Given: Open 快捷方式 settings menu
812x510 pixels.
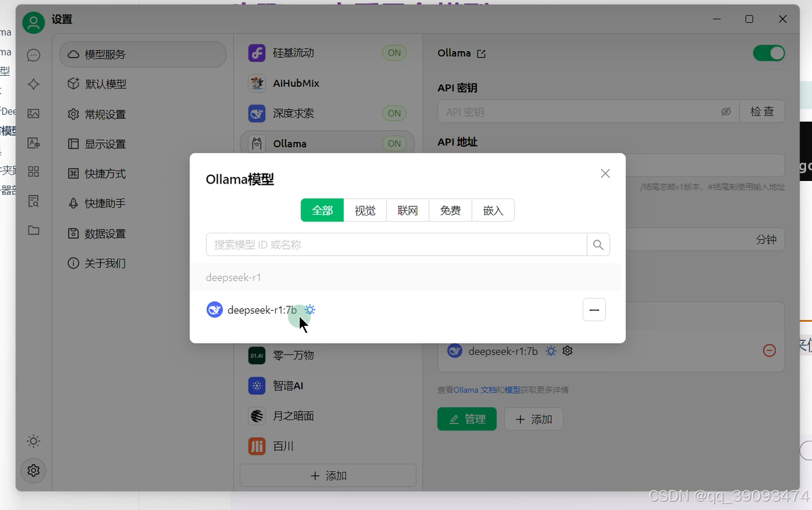Looking at the screenshot, I should pos(143,174).
